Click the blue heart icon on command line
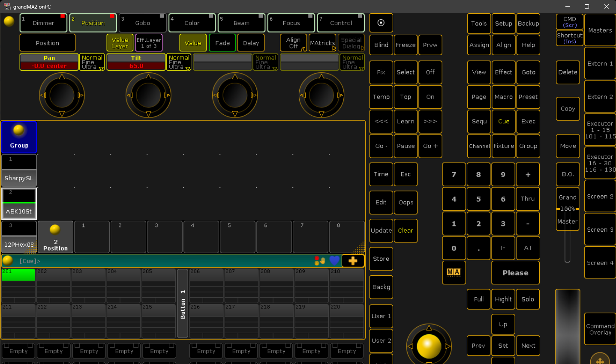 334,260
